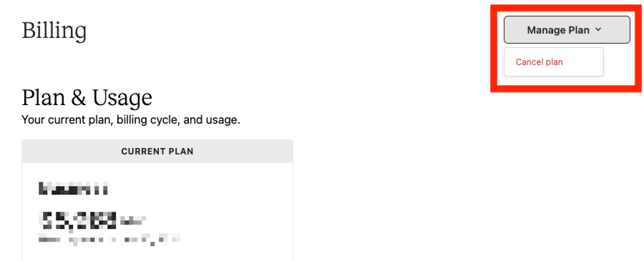Click the "Your current plan, billing cycle" description
The width and height of the screenshot is (644, 261).
131,120
